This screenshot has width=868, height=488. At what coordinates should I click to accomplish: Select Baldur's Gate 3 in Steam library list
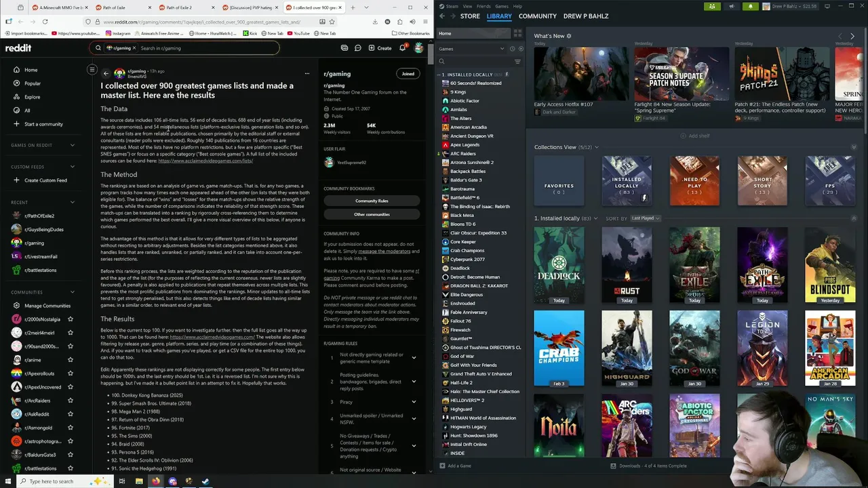pyautogui.click(x=466, y=180)
